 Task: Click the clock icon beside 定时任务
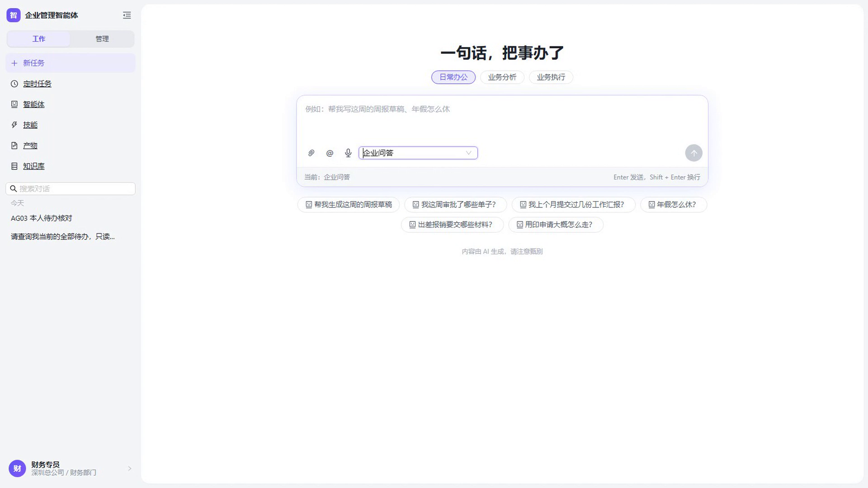click(x=14, y=84)
